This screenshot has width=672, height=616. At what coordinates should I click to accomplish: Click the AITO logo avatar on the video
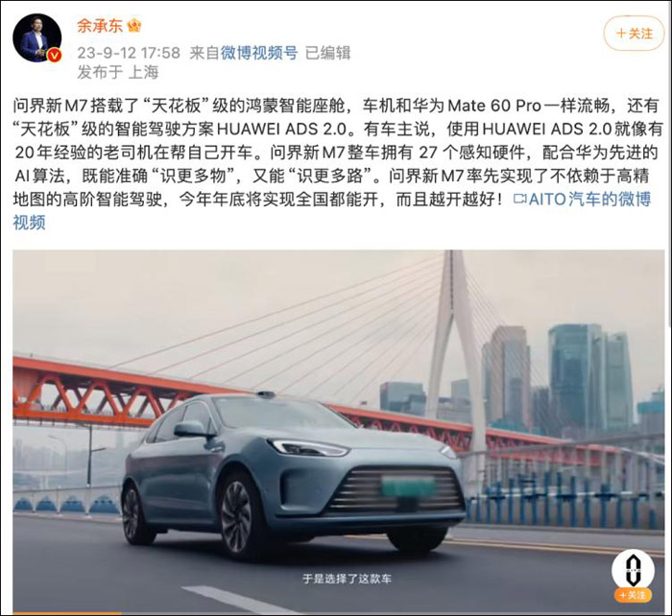click(x=633, y=570)
